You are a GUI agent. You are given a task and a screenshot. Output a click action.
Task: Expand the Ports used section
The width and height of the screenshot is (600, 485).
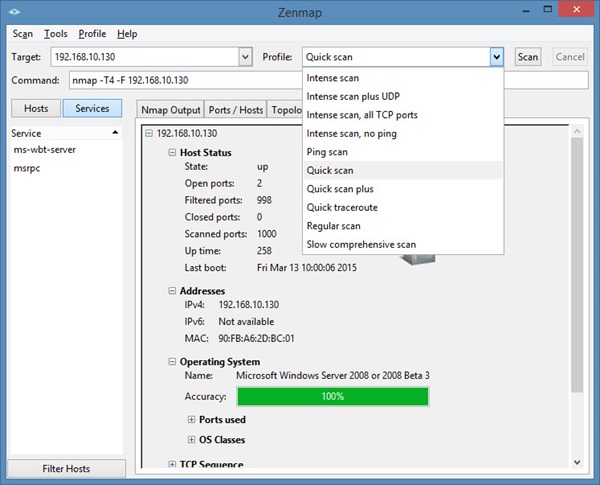tap(191, 420)
